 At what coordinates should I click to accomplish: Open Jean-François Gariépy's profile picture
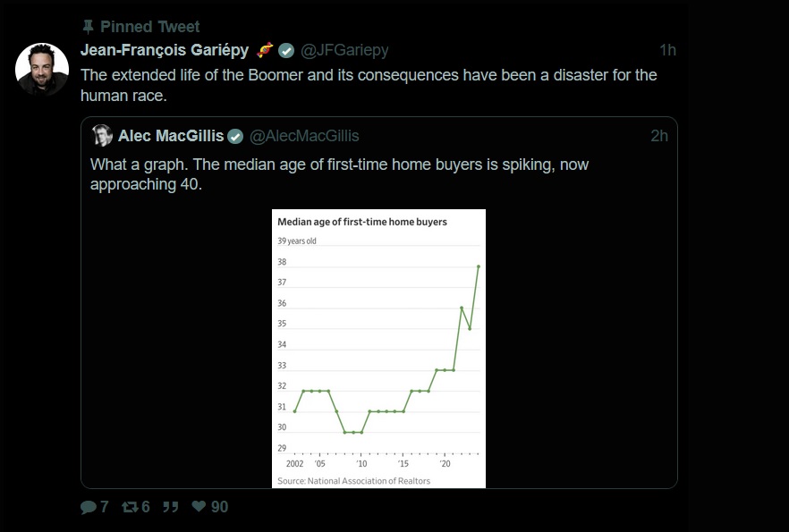[42, 69]
